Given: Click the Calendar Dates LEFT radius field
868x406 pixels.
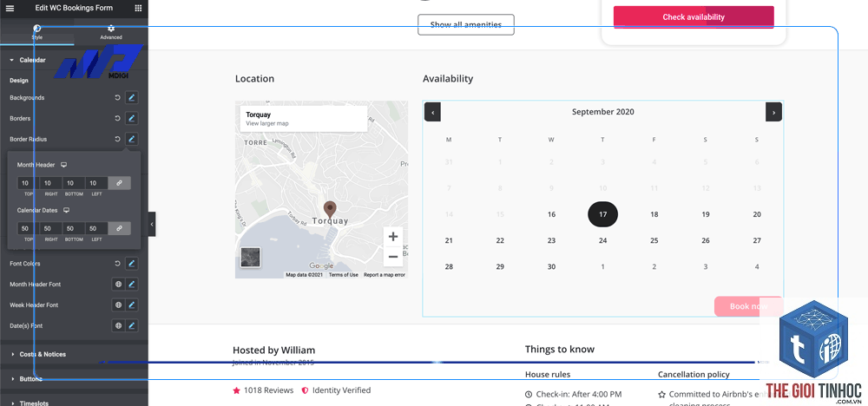Looking at the screenshot, I should tap(96, 228).
